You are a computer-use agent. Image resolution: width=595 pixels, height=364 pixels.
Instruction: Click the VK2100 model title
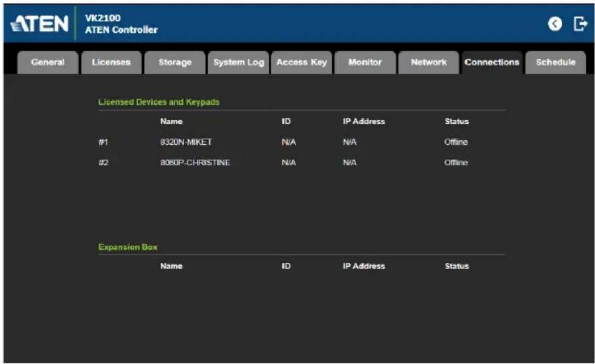[x=103, y=18]
